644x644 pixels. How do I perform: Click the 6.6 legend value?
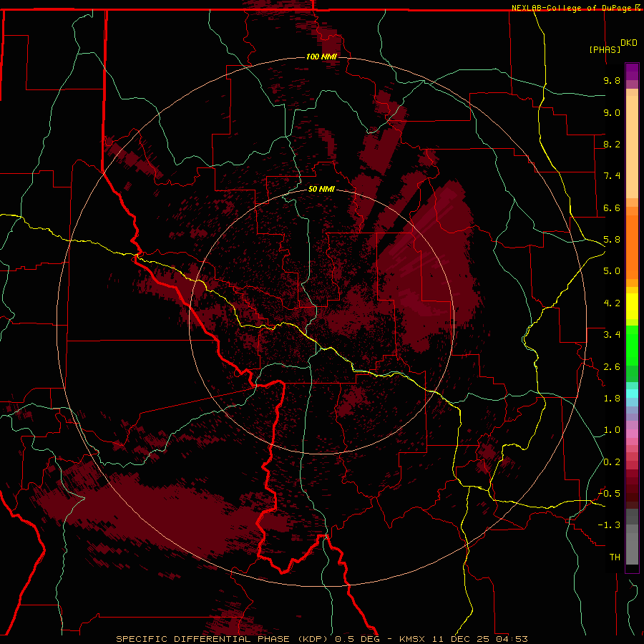pyautogui.click(x=612, y=208)
